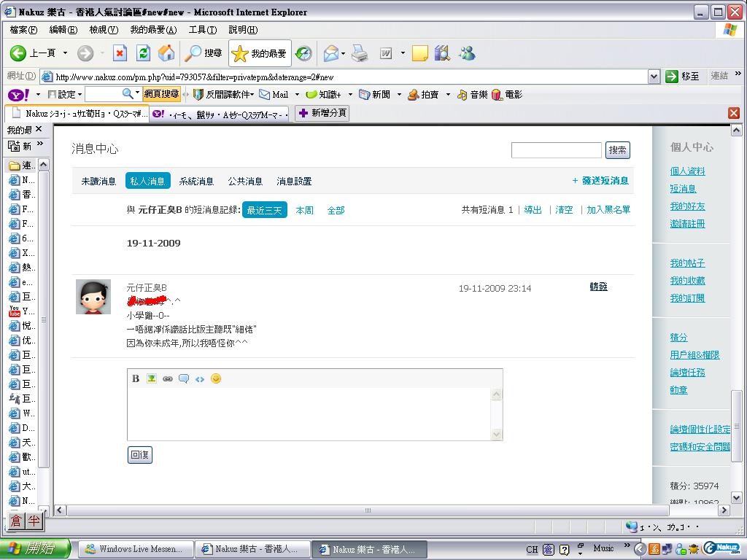Image resolution: width=747 pixels, height=560 pixels.
Task: Select the 本周 date range filter
Action: (304, 210)
